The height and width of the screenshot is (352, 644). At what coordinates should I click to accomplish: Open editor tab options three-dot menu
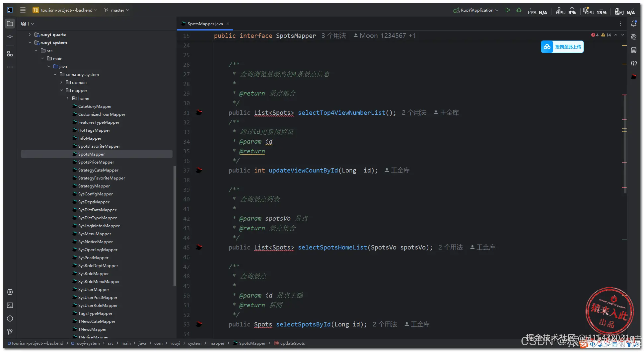coord(620,24)
